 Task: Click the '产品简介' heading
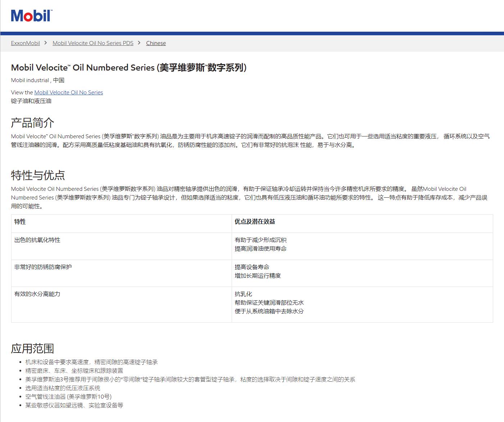pos(33,123)
